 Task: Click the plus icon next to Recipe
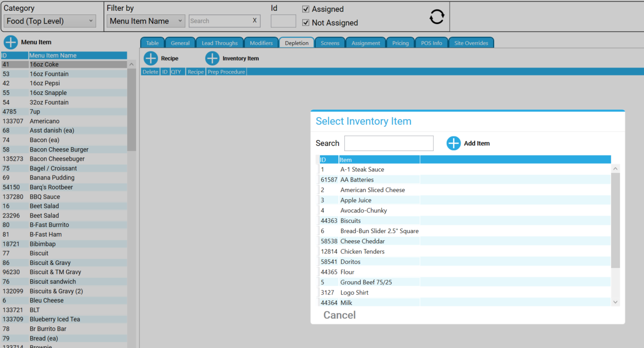coord(151,58)
